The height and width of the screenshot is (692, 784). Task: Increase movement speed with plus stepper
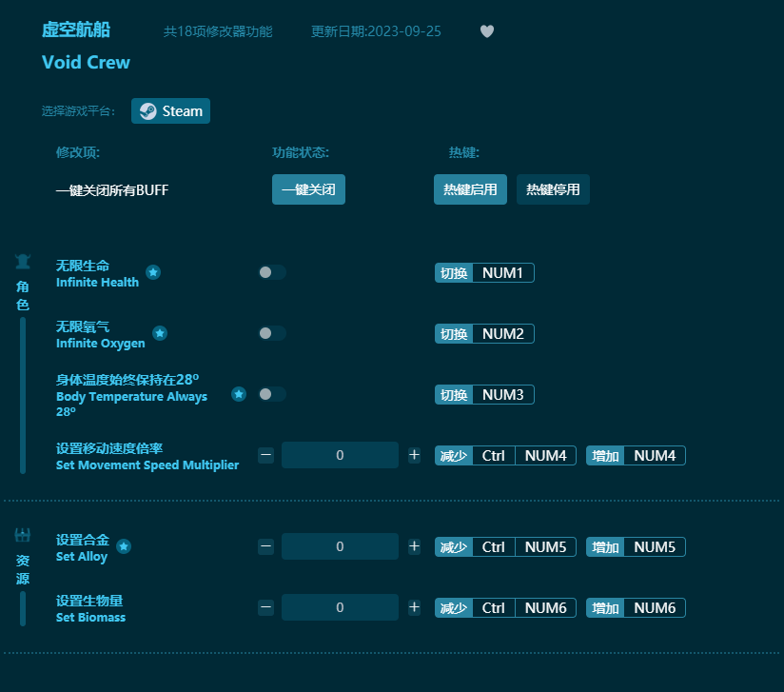[x=414, y=455]
